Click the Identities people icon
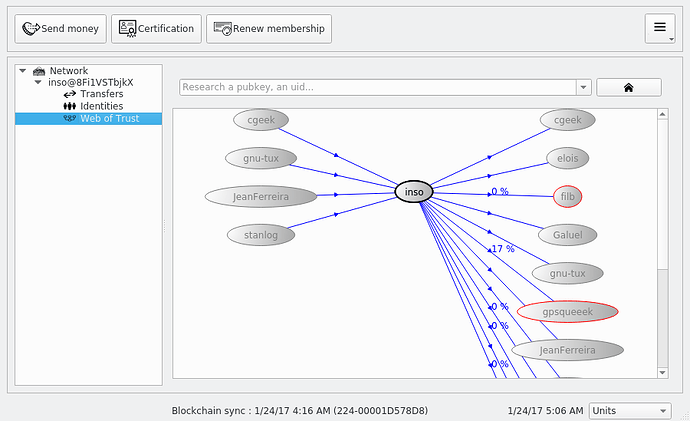Screen dimensions: 690x421 [x=70, y=106]
